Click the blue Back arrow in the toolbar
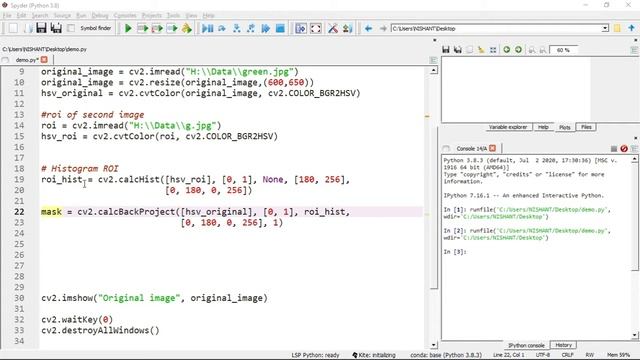The height and width of the screenshot is (360, 640). (368, 28)
